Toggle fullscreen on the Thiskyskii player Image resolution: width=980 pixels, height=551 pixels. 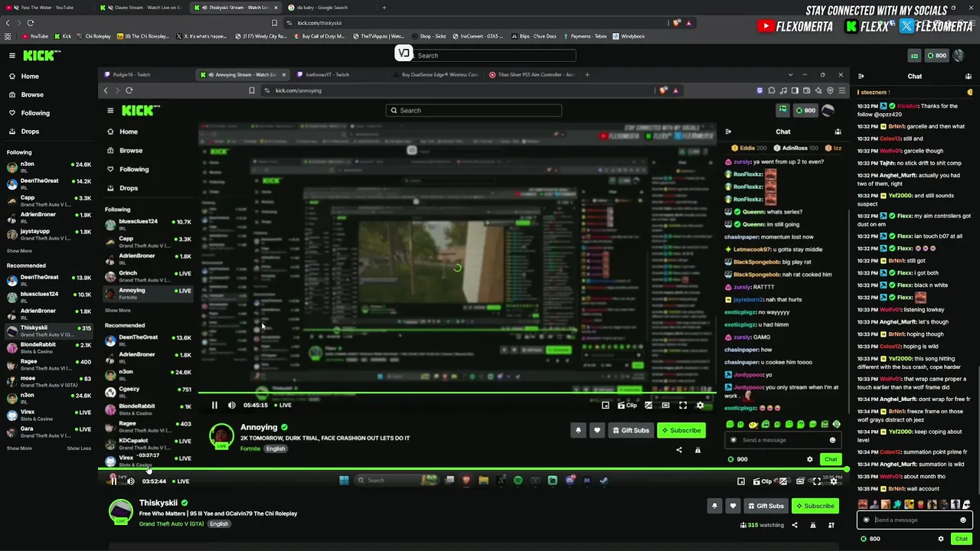[x=817, y=481]
